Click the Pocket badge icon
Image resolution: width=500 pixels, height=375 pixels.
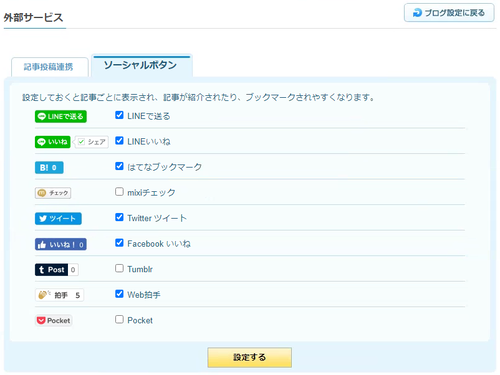pyautogui.click(x=54, y=320)
